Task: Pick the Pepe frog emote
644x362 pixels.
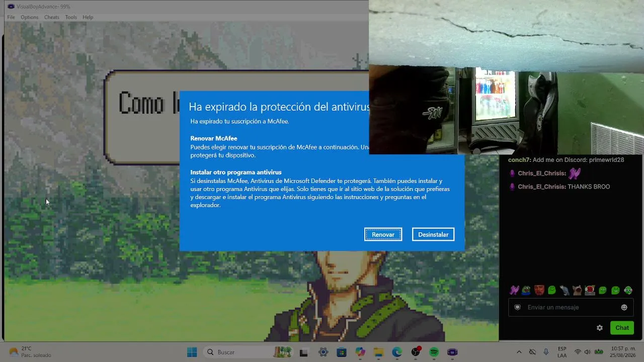Action: click(x=526, y=290)
